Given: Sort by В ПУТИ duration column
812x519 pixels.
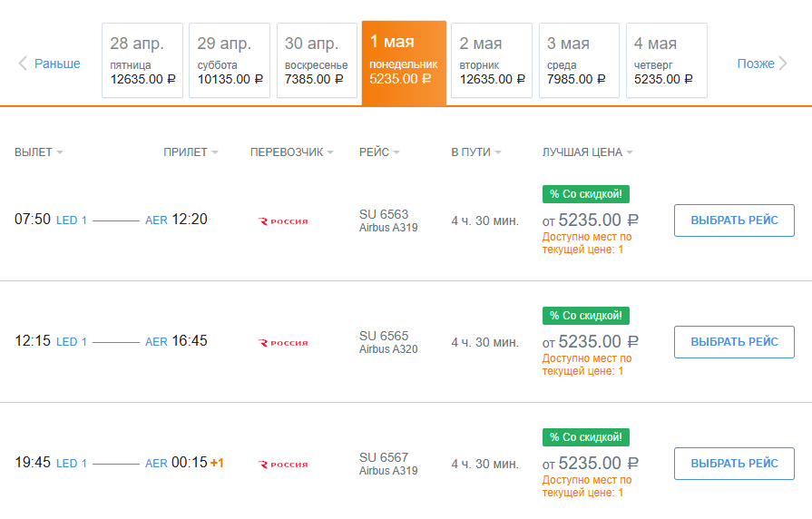Looking at the screenshot, I should 476,152.
